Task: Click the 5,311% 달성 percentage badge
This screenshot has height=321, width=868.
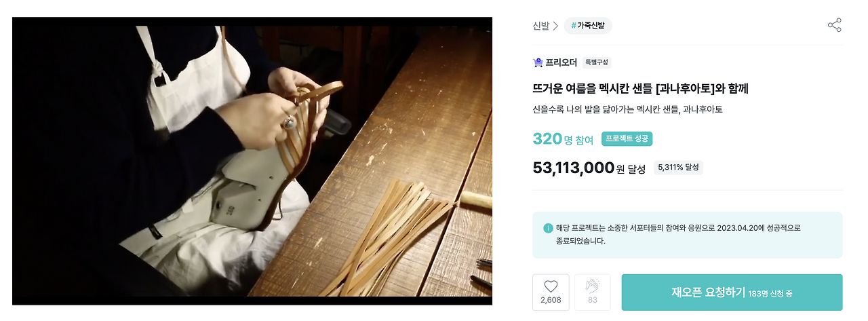Action: [x=678, y=167]
